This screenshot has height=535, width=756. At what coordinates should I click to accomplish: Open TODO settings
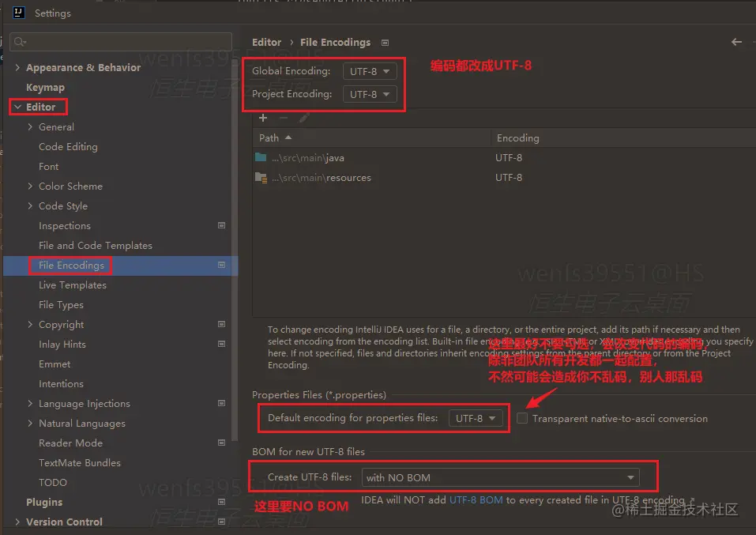tap(53, 482)
